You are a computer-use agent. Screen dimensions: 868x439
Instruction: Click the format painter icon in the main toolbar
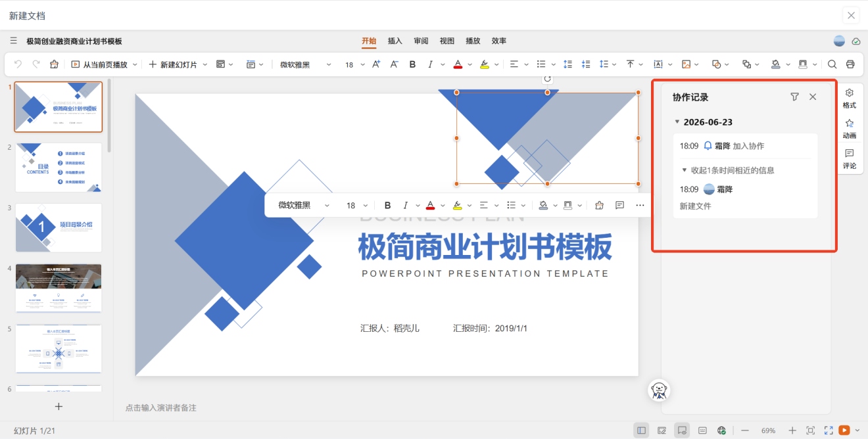55,64
